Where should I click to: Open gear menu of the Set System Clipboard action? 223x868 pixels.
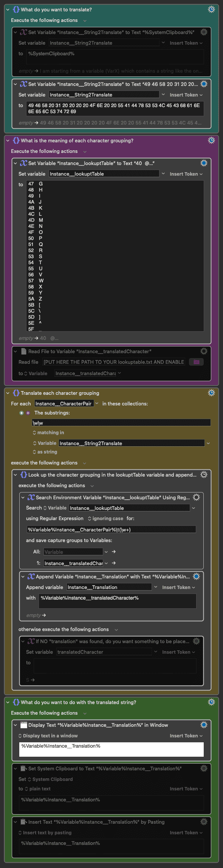[x=204, y=768]
